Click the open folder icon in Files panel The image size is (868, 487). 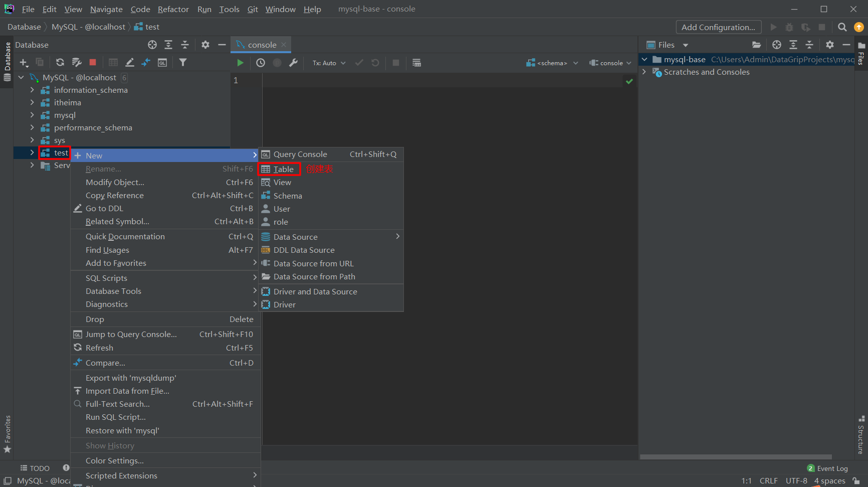[x=757, y=45]
